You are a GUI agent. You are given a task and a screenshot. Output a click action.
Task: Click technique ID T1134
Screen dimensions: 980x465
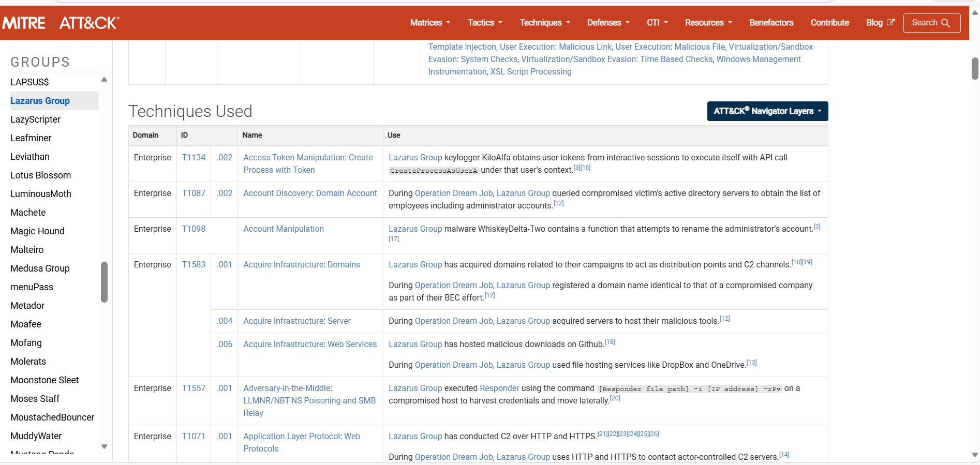pyautogui.click(x=194, y=157)
